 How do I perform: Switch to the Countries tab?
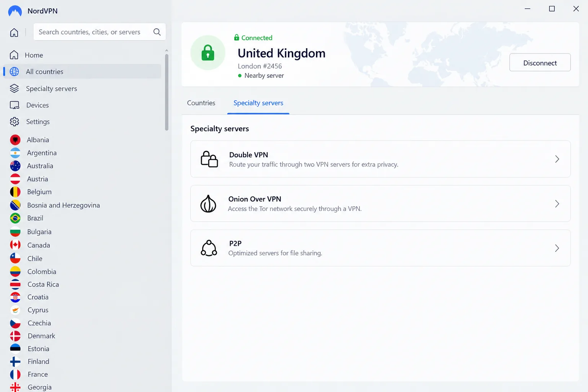(x=201, y=103)
